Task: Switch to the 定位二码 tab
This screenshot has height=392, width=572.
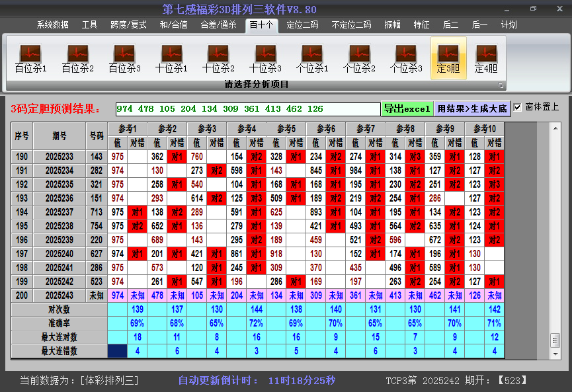Action: pos(302,25)
